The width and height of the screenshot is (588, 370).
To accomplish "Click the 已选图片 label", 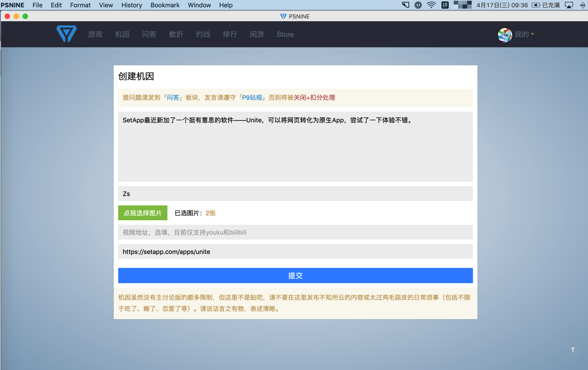I will pyautogui.click(x=189, y=213).
